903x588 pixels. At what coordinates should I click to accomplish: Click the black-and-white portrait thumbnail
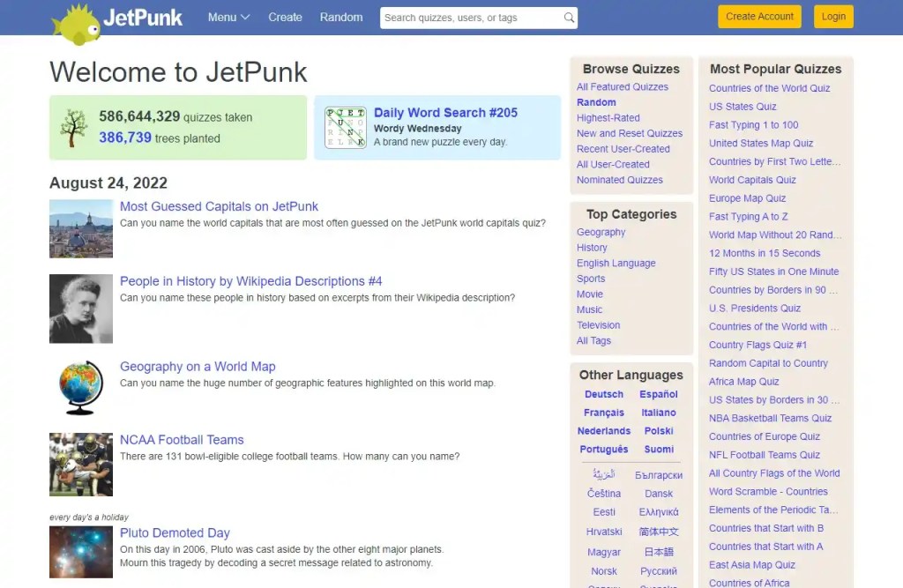[x=81, y=309]
